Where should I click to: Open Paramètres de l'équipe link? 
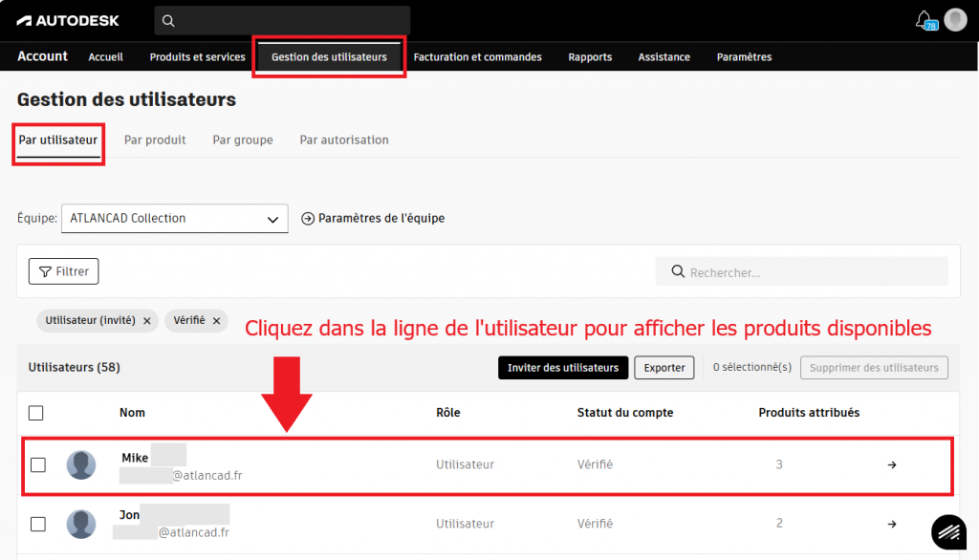[x=373, y=218]
